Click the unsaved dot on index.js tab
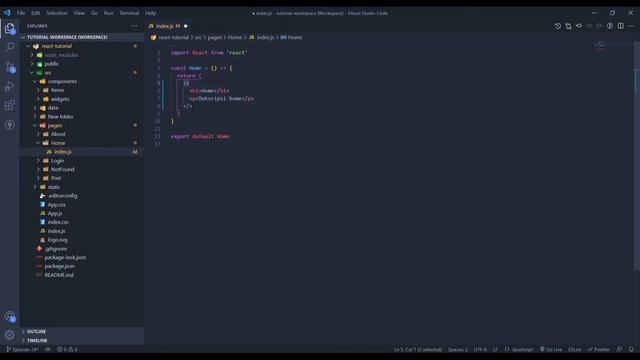This screenshot has height=360, width=640. click(x=186, y=26)
